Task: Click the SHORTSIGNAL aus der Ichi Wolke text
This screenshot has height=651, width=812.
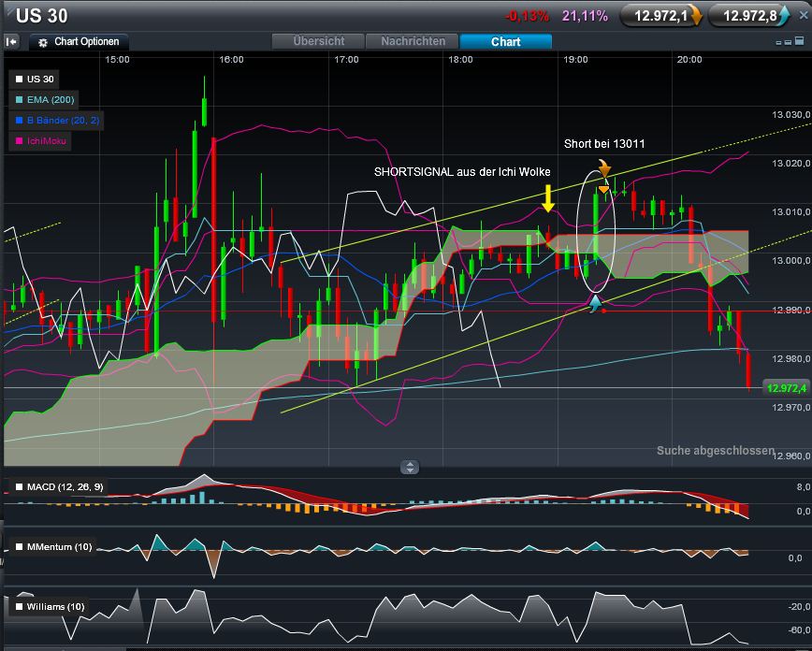Action: [x=462, y=172]
